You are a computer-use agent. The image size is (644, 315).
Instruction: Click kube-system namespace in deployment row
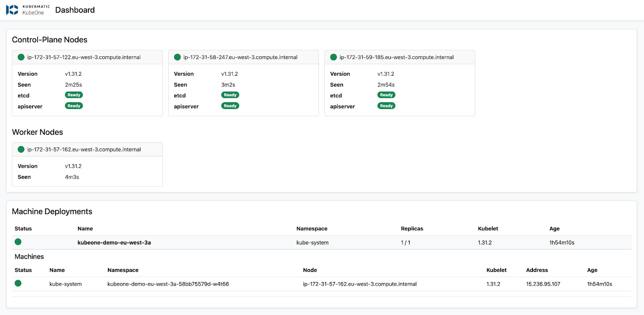point(312,243)
